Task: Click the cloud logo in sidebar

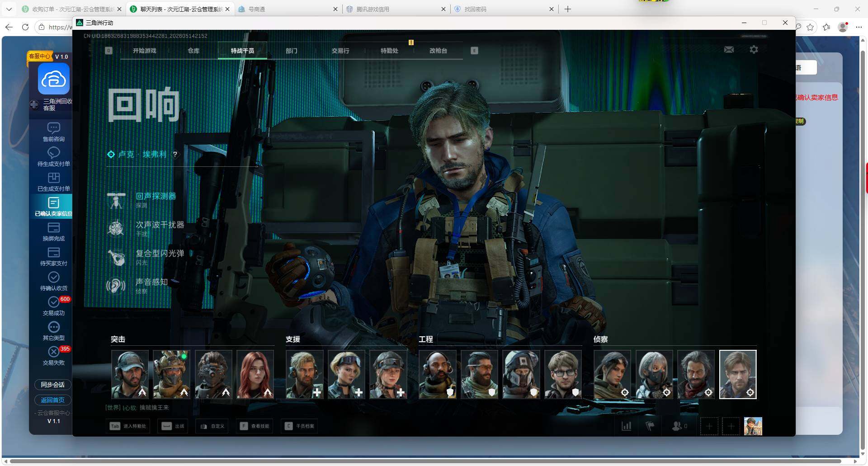Action: (x=53, y=79)
